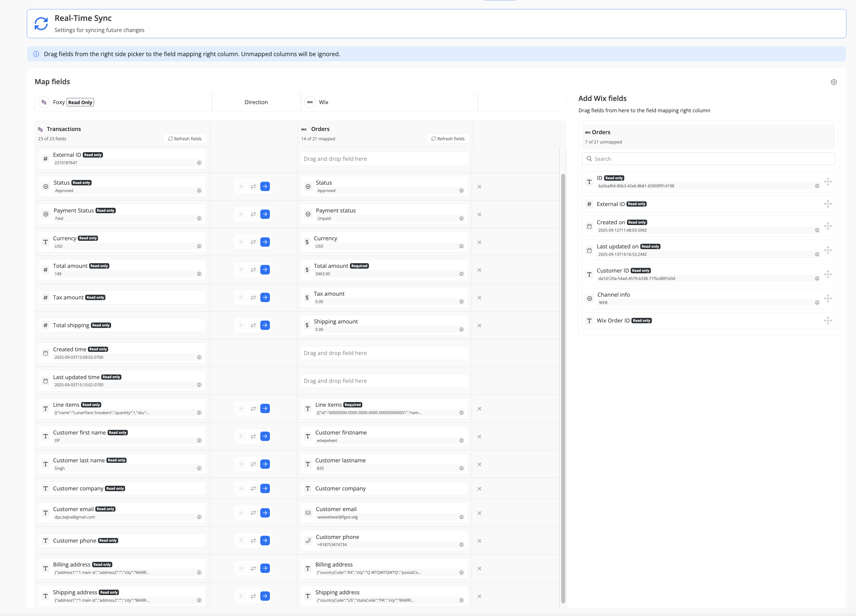
Task: Open the Map fields settings gear
Action: pyautogui.click(x=833, y=82)
